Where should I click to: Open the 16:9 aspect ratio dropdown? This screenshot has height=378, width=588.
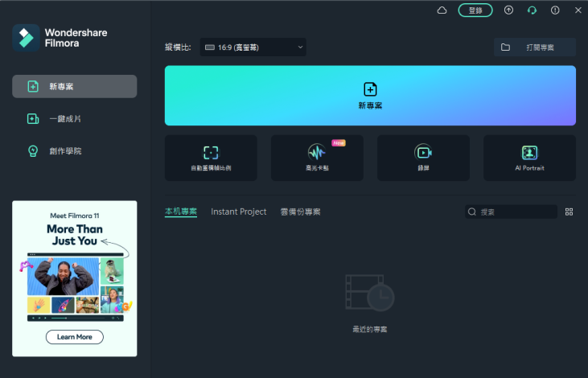pyautogui.click(x=253, y=47)
